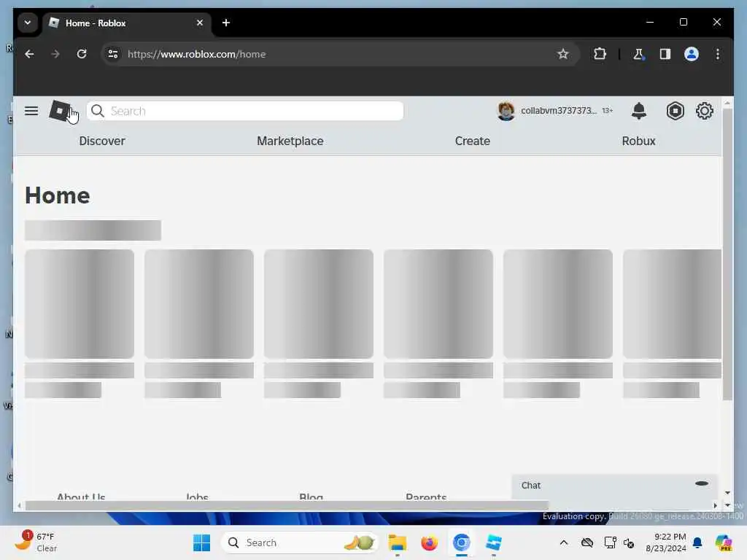
Task: Minimize toggle on the Chat bar
Action: 702,483
